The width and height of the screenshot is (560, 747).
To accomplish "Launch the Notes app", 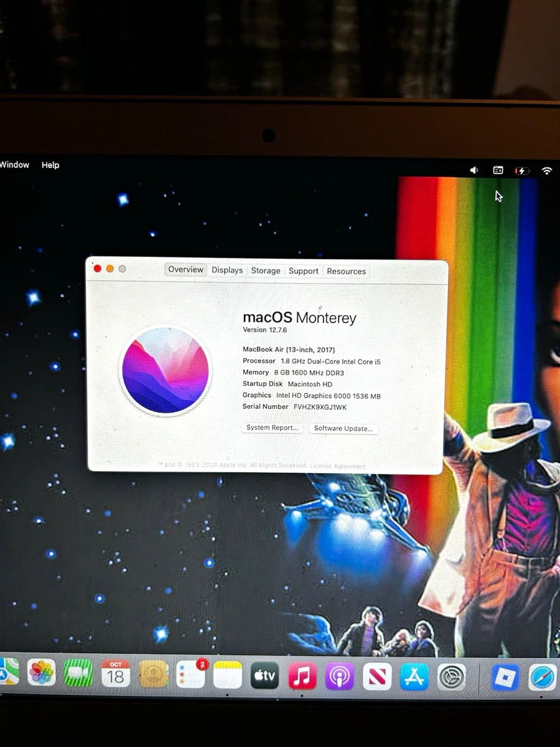I will 228,675.
